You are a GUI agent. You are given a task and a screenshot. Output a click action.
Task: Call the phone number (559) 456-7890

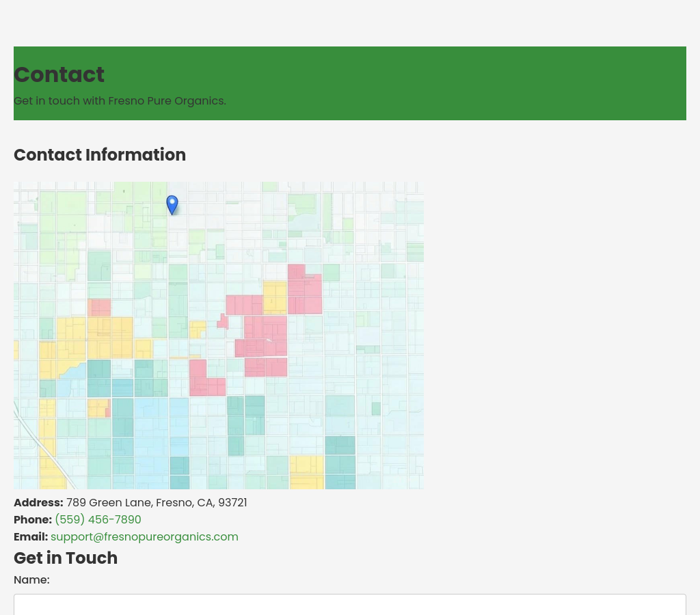[x=98, y=520]
